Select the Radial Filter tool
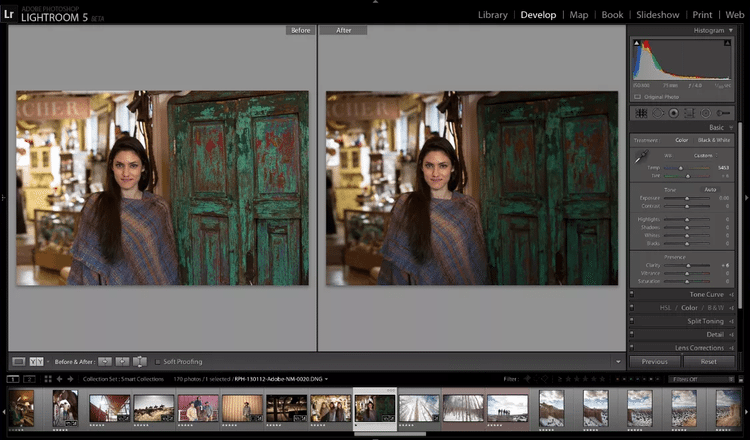The image size is (750, 440). (706, 113)
